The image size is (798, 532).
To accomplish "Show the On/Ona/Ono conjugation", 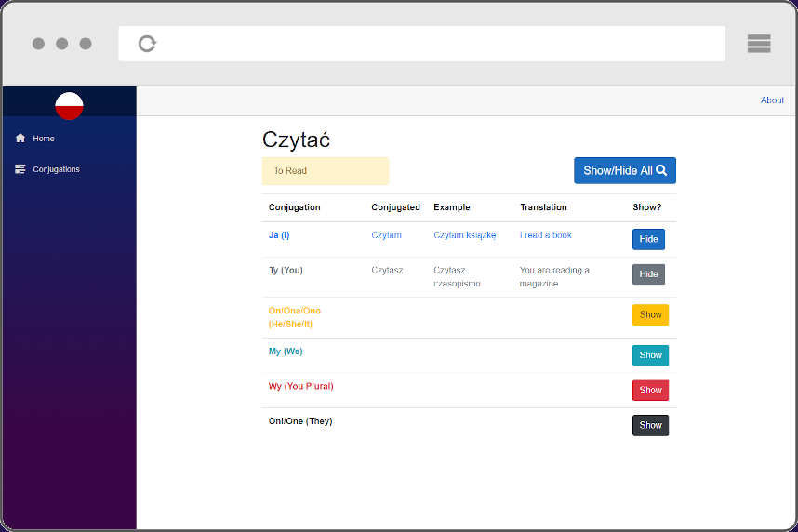I will (x=650, y=315).
